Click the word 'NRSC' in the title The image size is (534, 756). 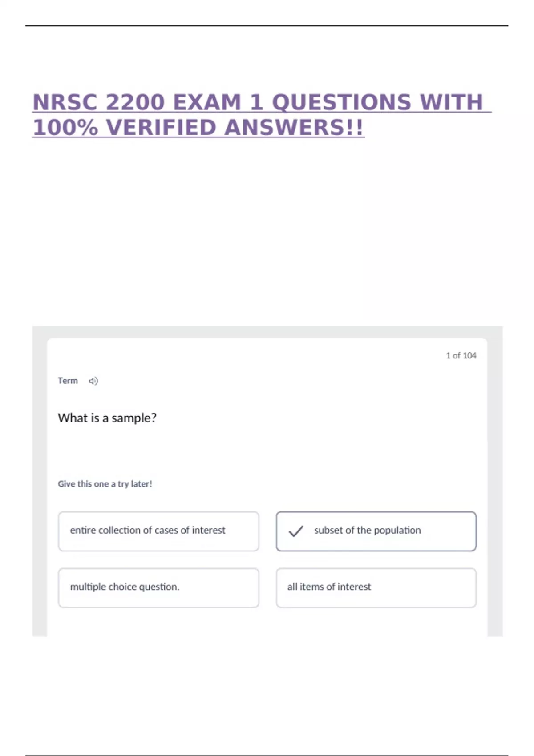coord(65,102)
